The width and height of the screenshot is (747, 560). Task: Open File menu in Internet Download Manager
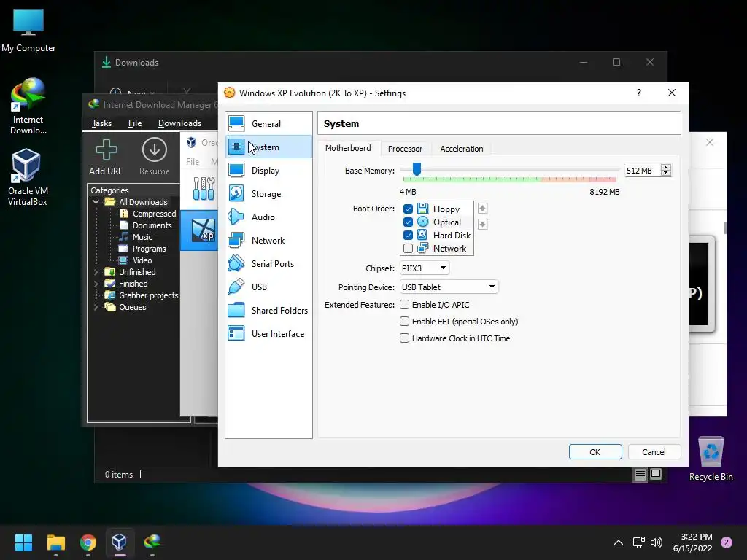[x=135, y=123]
